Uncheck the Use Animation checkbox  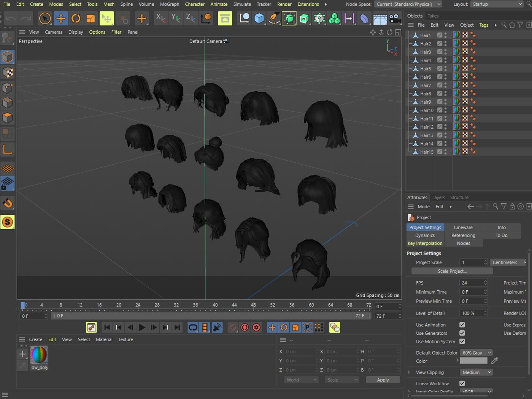tap(462, 325)
